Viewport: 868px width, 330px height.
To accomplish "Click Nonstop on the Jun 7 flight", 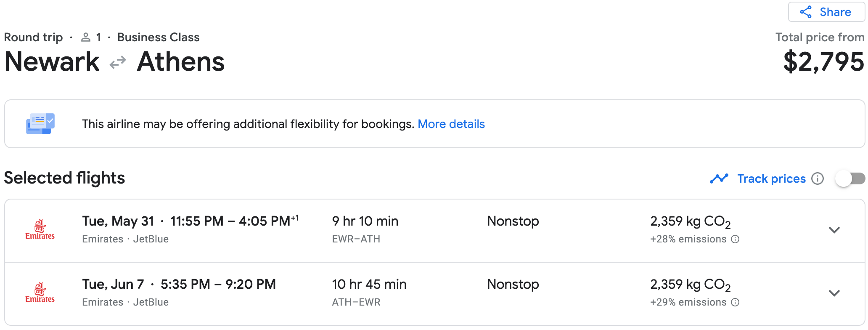I will tap(513, 284).
